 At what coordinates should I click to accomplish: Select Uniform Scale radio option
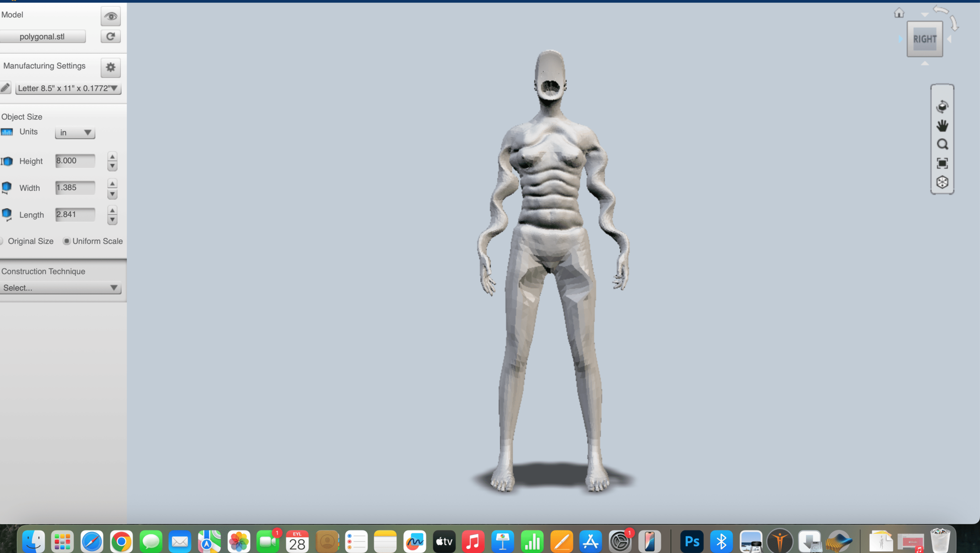pos(66,241)
